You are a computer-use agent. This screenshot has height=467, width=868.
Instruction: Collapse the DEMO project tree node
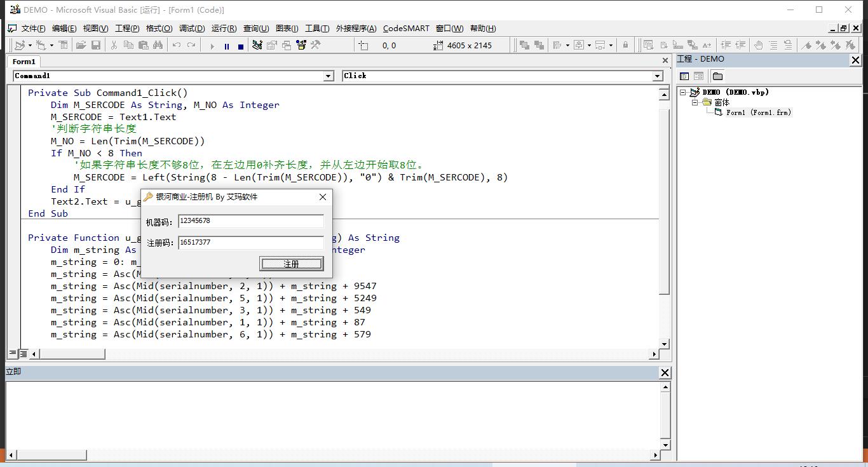[x=682, y=91]
